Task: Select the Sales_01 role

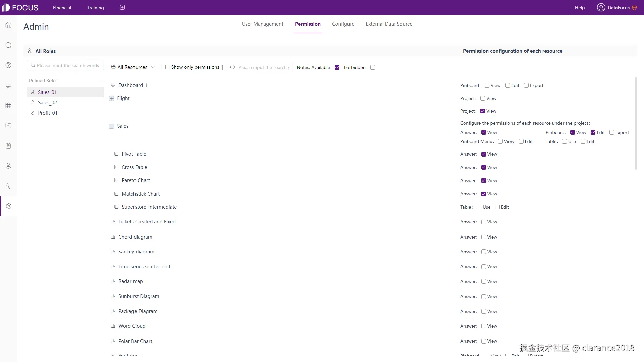Action: (65, 92)
